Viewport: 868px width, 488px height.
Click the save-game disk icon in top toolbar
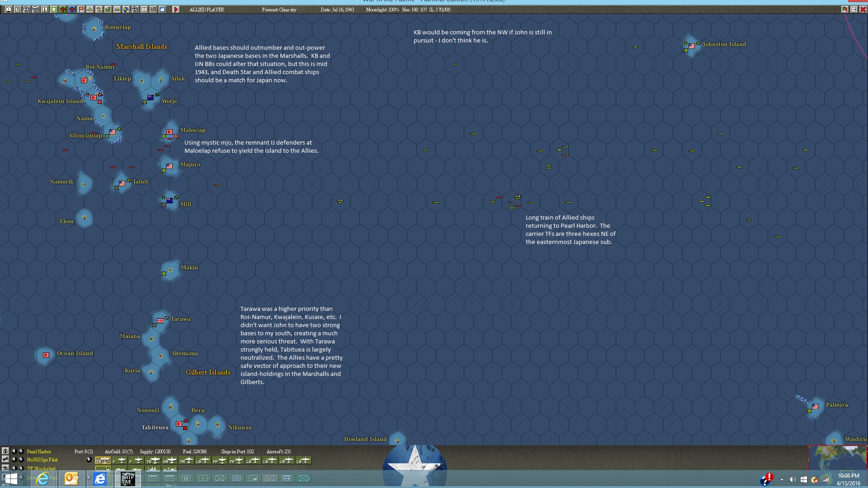[9, 9]
